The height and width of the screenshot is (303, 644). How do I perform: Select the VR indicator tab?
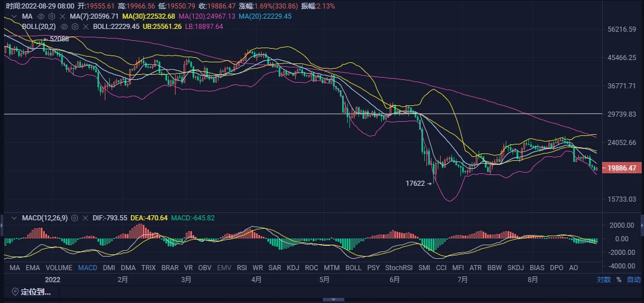(x=188, y=268)
